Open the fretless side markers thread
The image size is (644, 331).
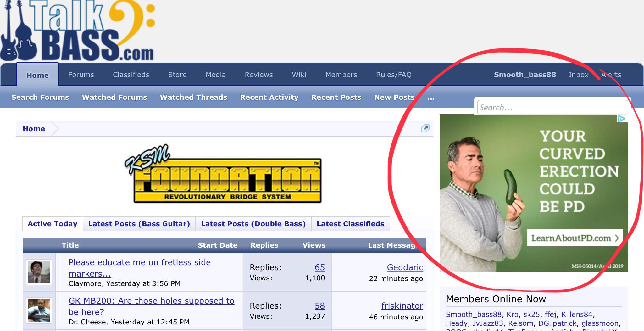pos(140,268)
